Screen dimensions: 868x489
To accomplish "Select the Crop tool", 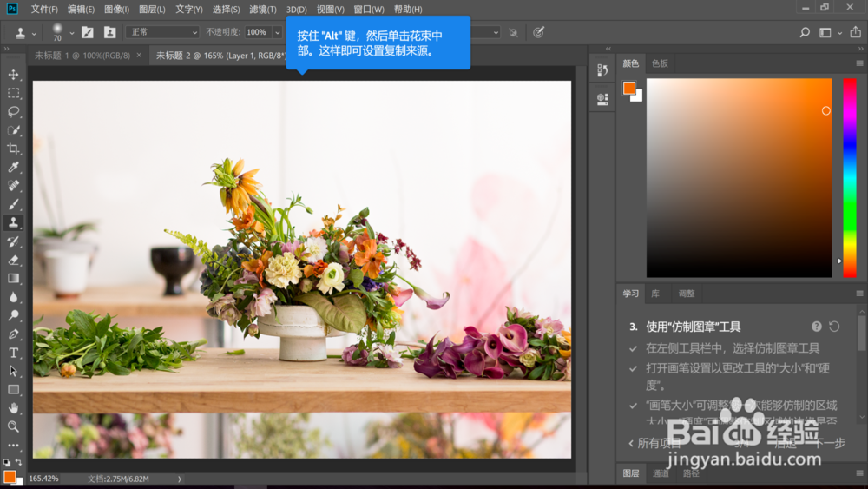I will click(x=13, y=149).
